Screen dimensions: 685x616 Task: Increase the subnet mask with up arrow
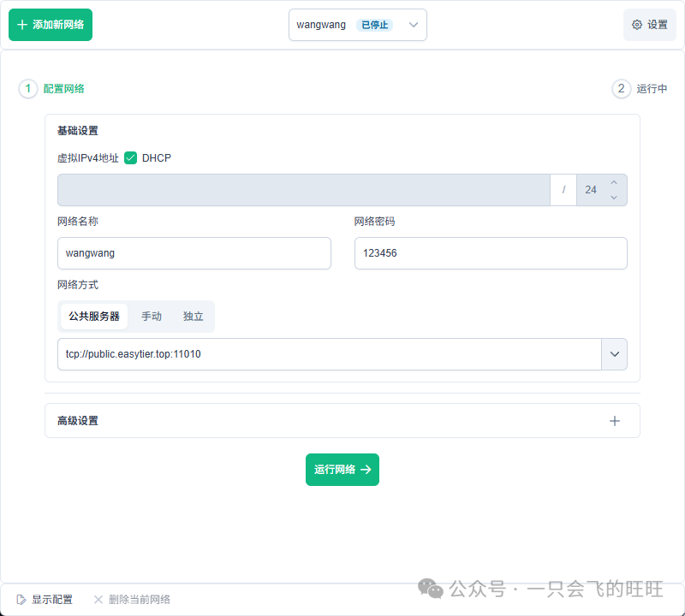[x=613, y=183]
